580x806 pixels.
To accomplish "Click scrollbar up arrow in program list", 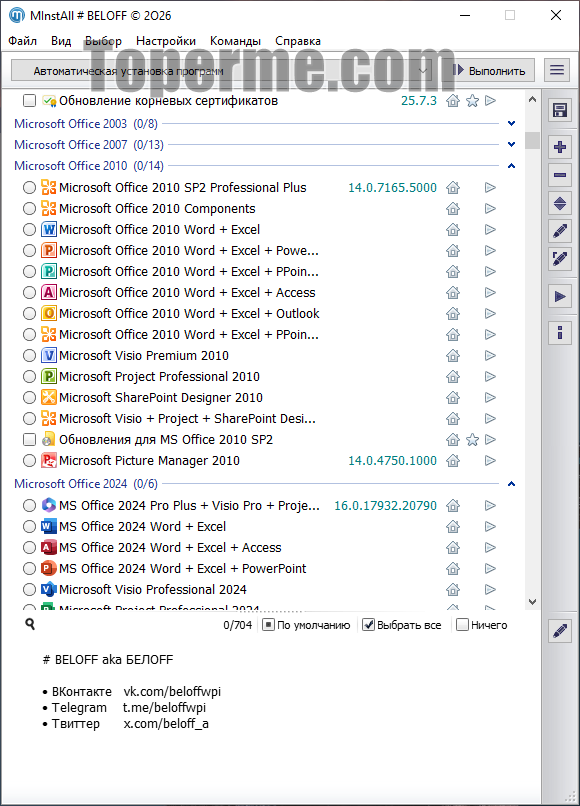I will 532,99.
